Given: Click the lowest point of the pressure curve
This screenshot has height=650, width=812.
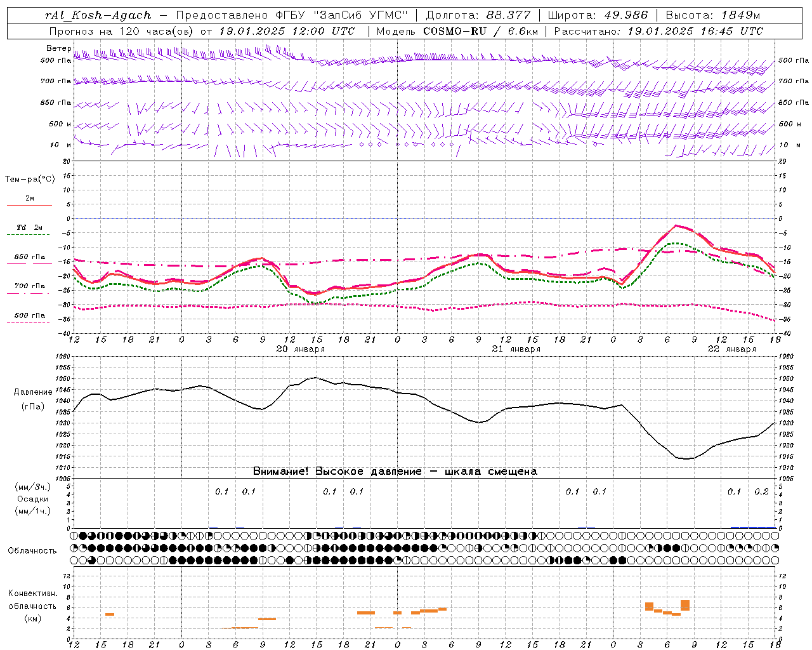Looking at the screenshot, I should click(686, 458).
